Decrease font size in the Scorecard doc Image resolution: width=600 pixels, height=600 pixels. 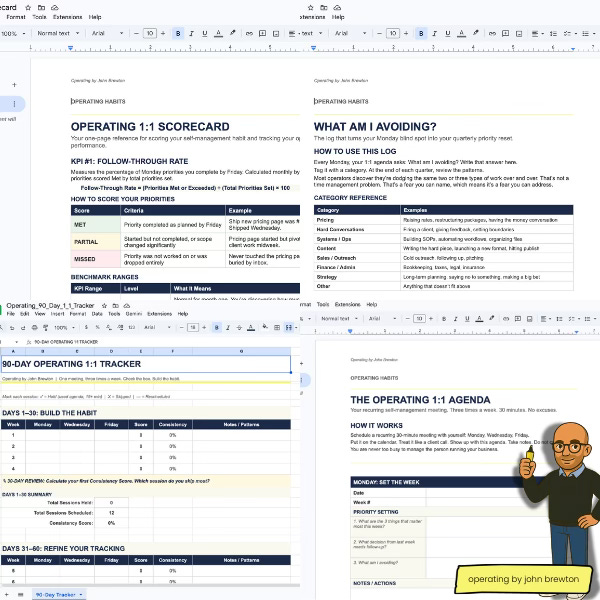(136, 34)
